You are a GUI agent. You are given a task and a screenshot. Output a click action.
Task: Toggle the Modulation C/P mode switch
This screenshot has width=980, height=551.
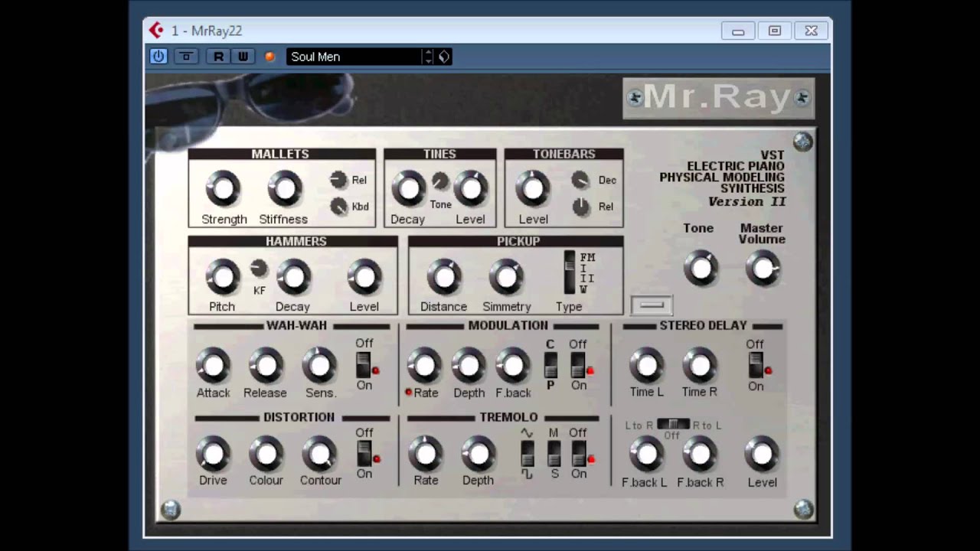(x=550, y=365)
